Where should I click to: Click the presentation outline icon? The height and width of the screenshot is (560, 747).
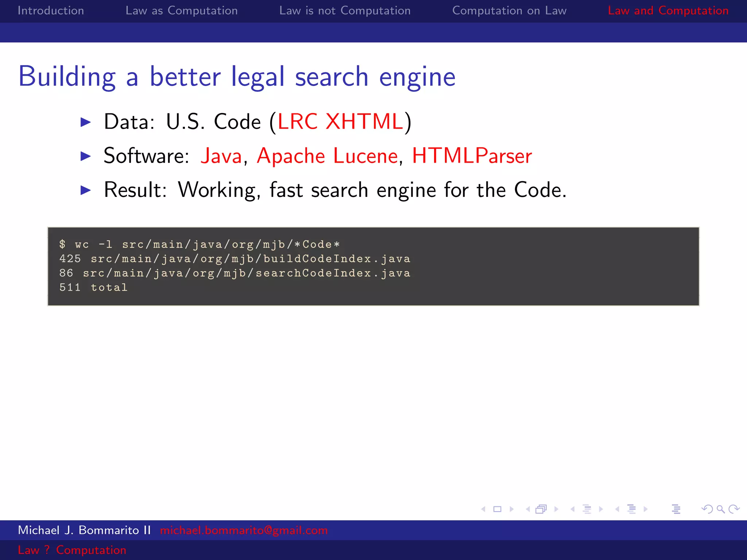(676, 509)
